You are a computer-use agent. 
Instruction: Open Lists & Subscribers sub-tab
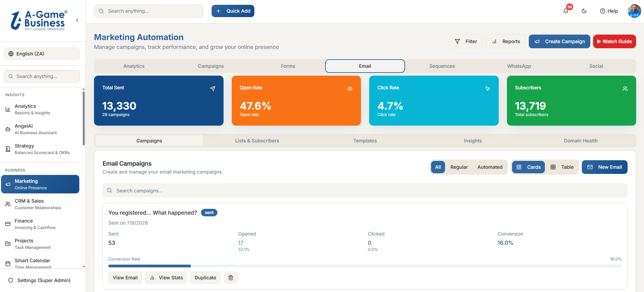click(257, 141)
